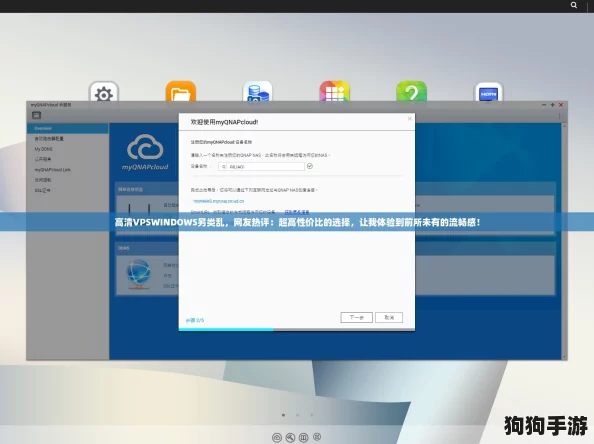Select the first desktop page dot

[x=283, y=415]
